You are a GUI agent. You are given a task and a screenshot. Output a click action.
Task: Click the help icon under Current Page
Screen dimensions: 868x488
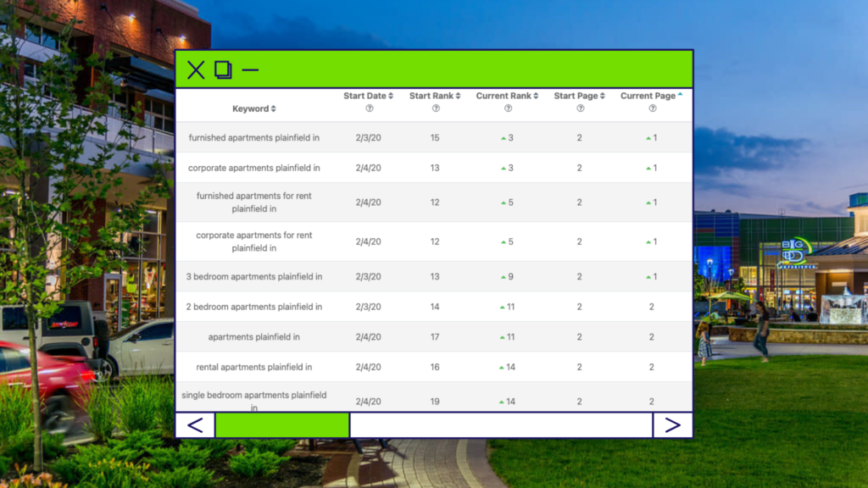point(652,108)
